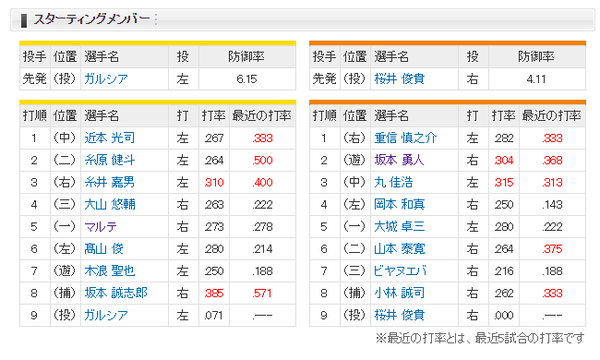Select recent average .368
The image size is (600, 360).
[553, 160]
